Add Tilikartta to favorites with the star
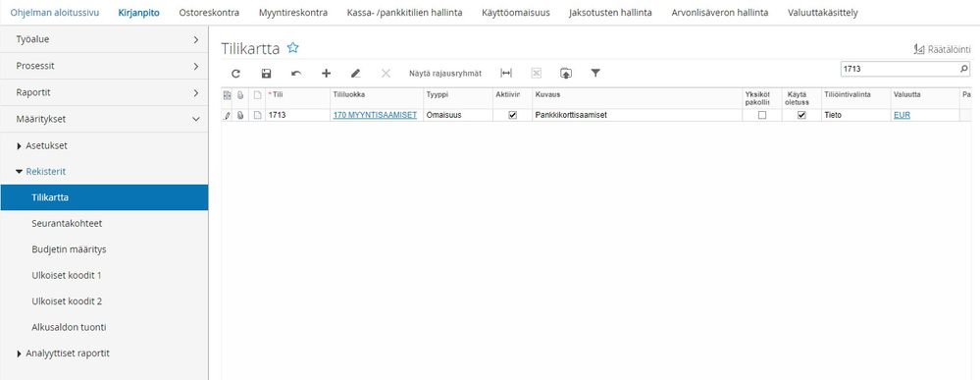Viewport: 980px width, 380px height. coord(292,48)
